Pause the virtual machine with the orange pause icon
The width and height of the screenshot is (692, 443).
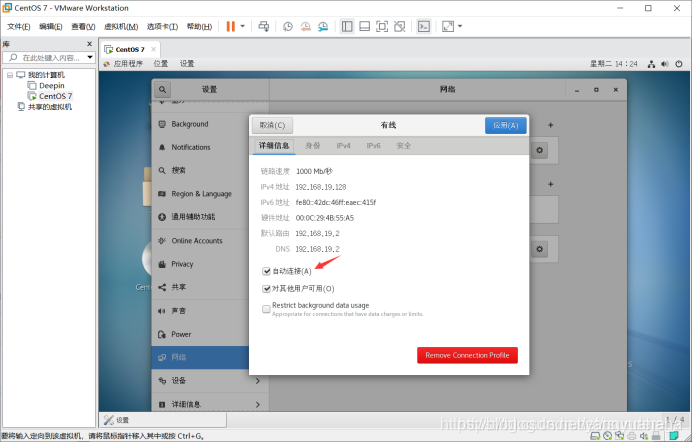tap(230, 26)
